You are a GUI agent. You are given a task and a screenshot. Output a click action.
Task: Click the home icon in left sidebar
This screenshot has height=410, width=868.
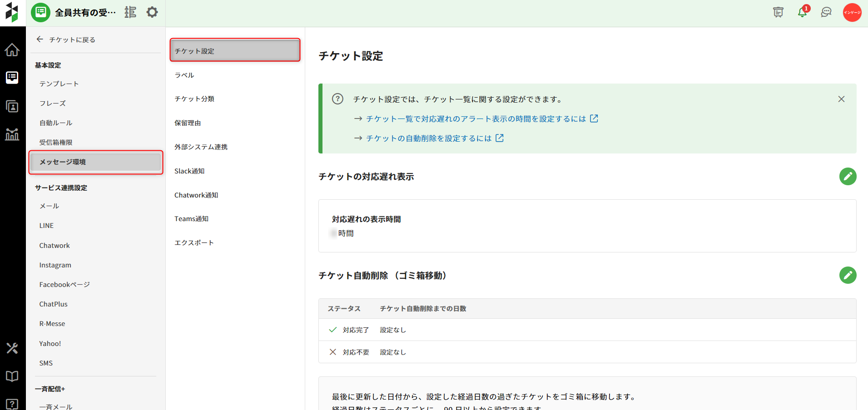[x=12, y=49]
